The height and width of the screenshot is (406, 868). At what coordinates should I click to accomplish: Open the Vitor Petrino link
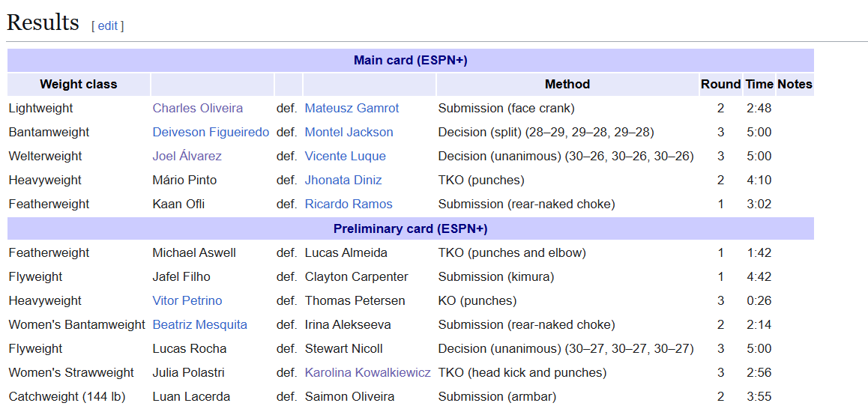click(187, 300)
